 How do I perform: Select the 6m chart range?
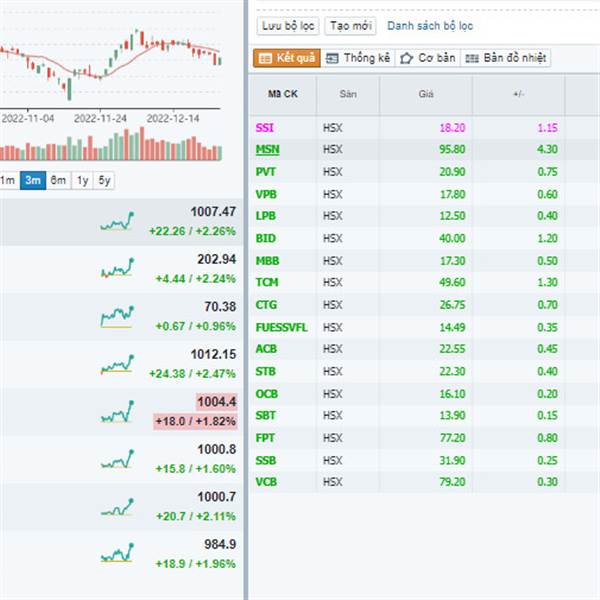click(x=58, y=180)
